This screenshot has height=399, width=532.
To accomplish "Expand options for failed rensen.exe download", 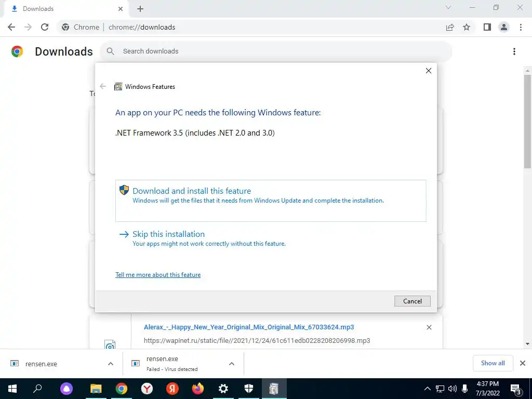I will 232,364.
